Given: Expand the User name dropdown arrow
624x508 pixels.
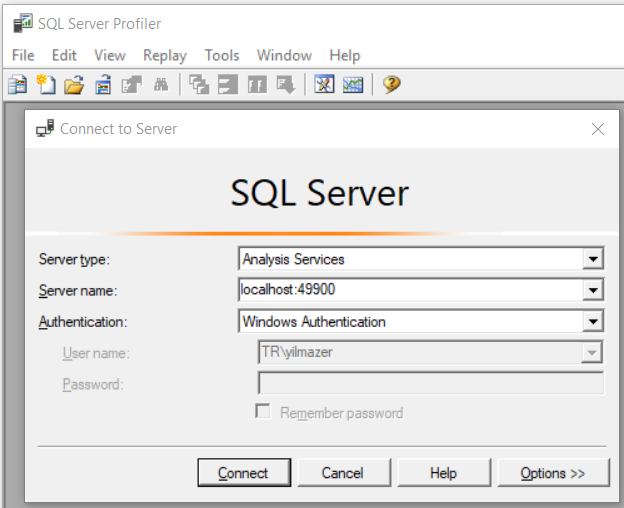Looking at the screenshot, I should (x=592, y=352).
